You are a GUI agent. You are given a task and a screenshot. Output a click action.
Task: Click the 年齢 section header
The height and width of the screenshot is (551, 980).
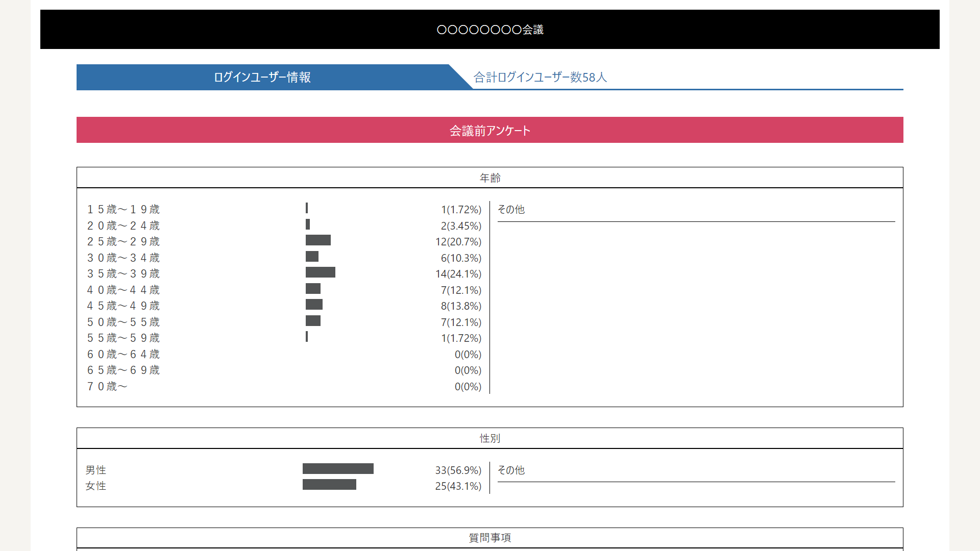489,178
